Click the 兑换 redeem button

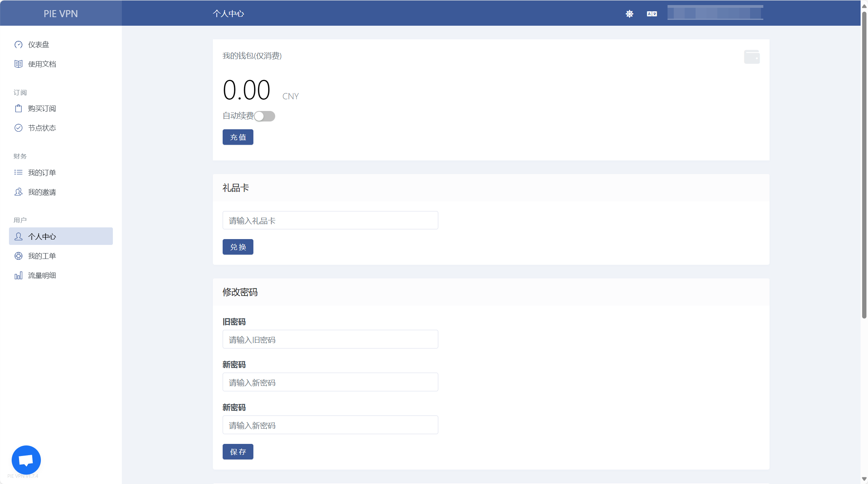(x=238, y=247)
